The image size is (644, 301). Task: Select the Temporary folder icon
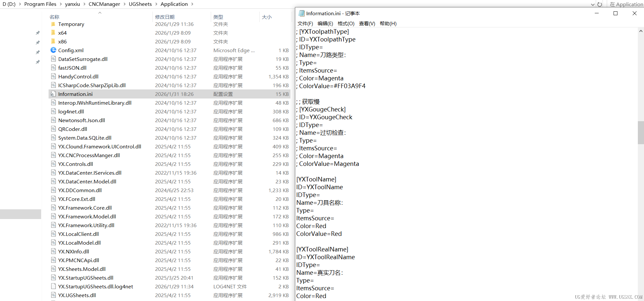point(53,24)
